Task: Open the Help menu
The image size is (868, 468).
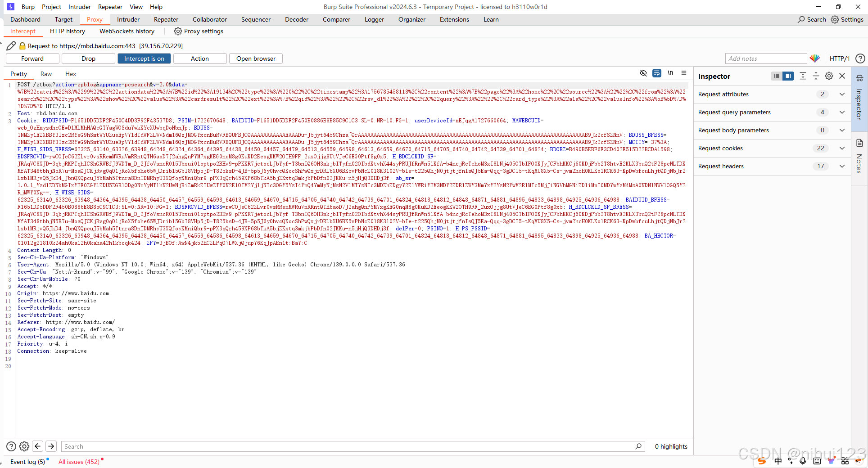Action: click(x=156, y=7)
